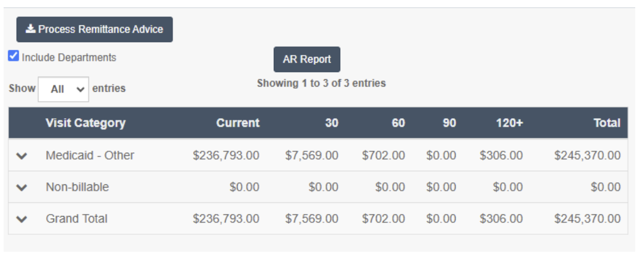644x258 pixels.
Task: Sort by the Total column header
Action: click(607, 123)
